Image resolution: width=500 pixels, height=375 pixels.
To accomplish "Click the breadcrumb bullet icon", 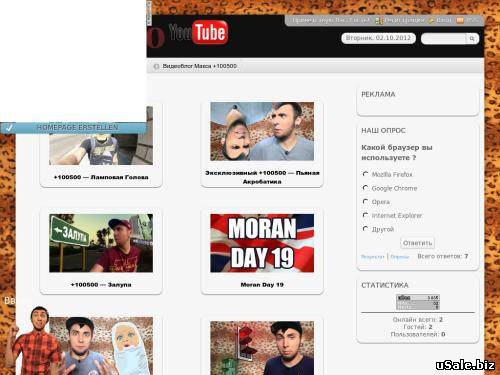I will click(x=156, y=66).
